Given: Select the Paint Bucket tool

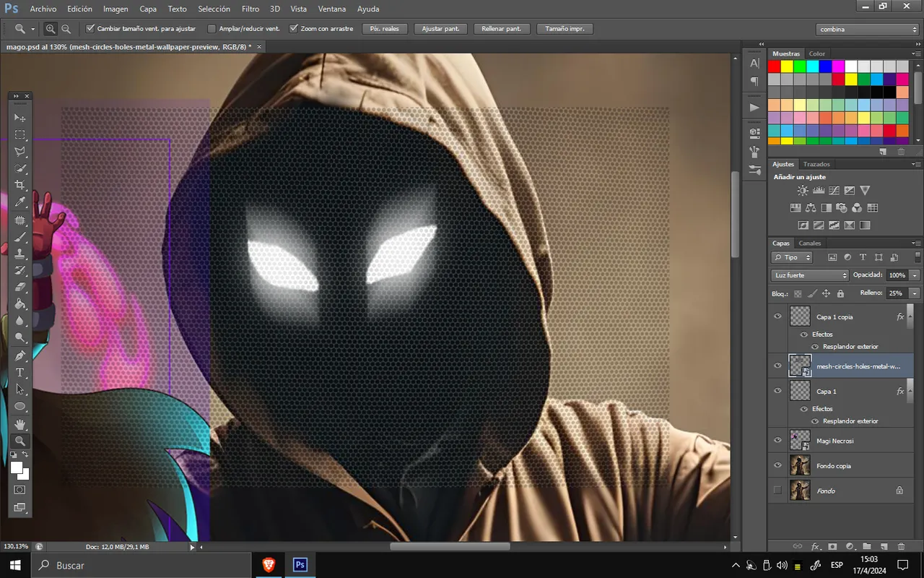Looking at the screenshot, I should pyautogui.click(x=20, y=303).
